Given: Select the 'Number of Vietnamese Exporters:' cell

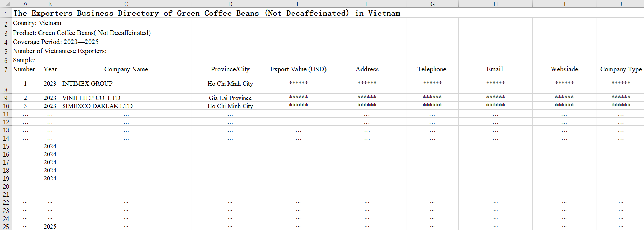Looking at the screenshot, I should point(60,51).
